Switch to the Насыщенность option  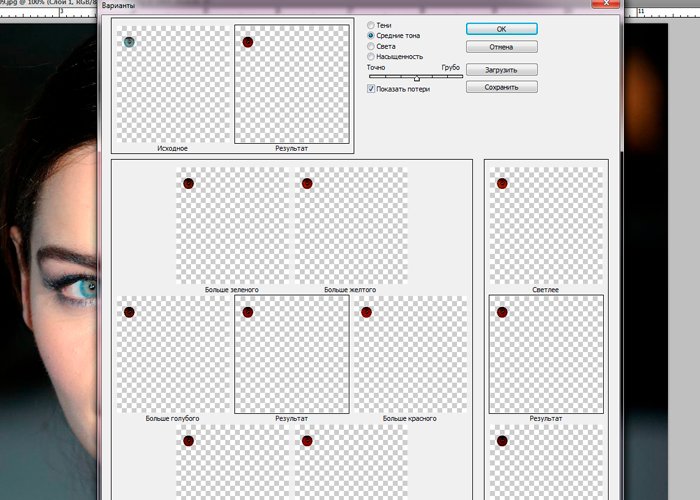click(x=372, y=57)
